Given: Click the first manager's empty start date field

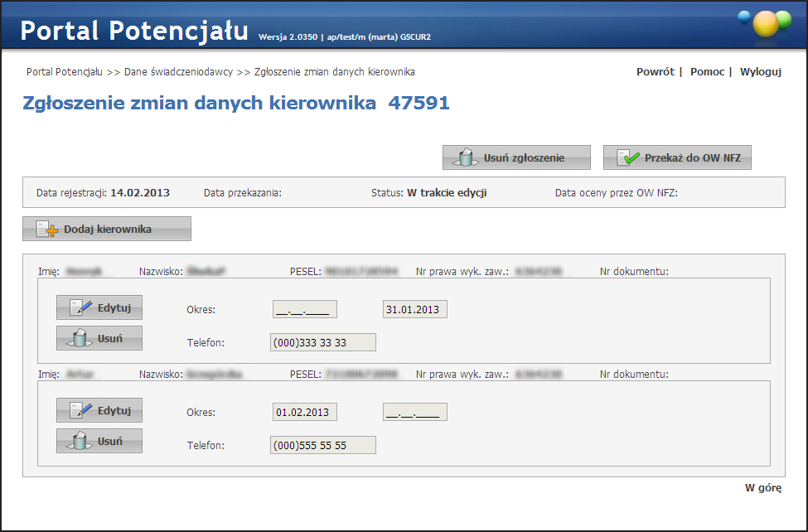Looking at the screenshot, I should pyautogui.click(x=304, y=310).
